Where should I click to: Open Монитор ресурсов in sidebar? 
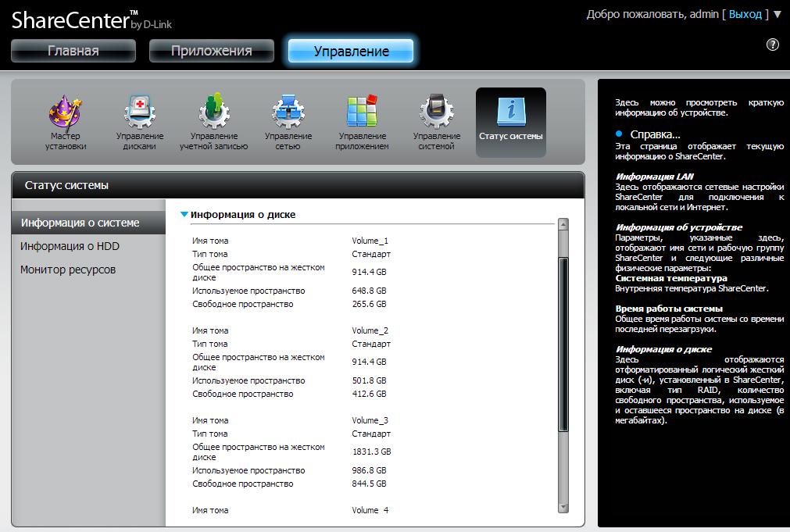coord(68,270)
